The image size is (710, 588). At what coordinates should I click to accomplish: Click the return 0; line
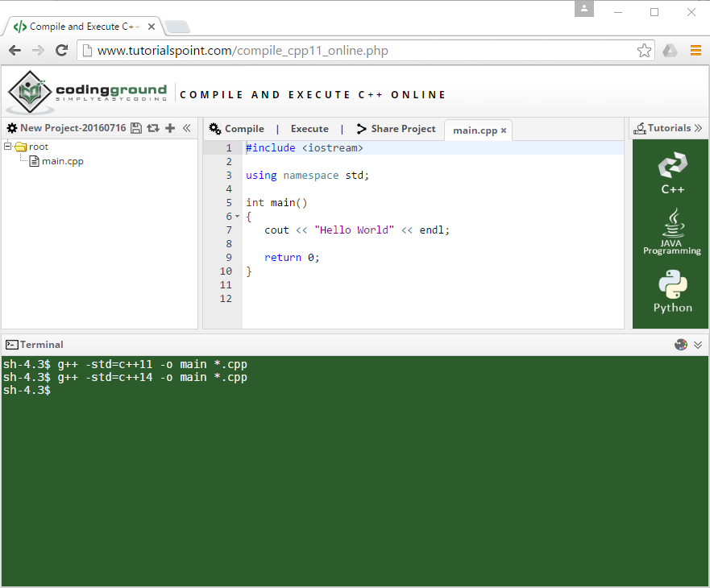click(x=292, y=258)
